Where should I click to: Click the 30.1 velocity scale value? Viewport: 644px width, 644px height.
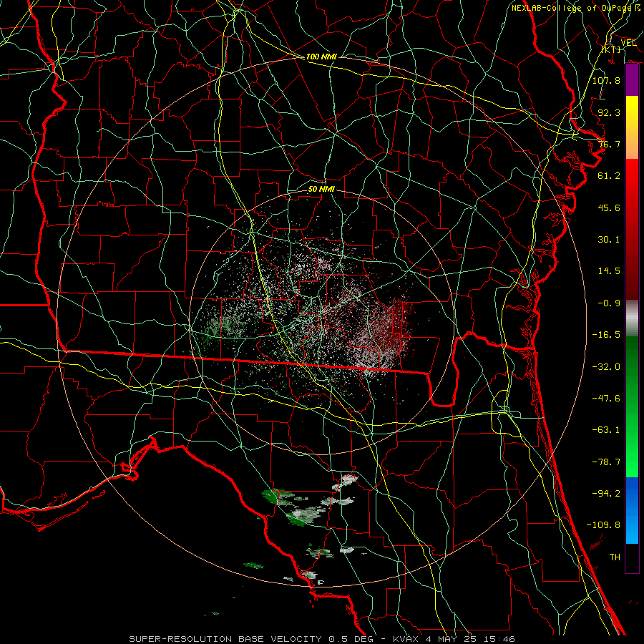(609, 240)
